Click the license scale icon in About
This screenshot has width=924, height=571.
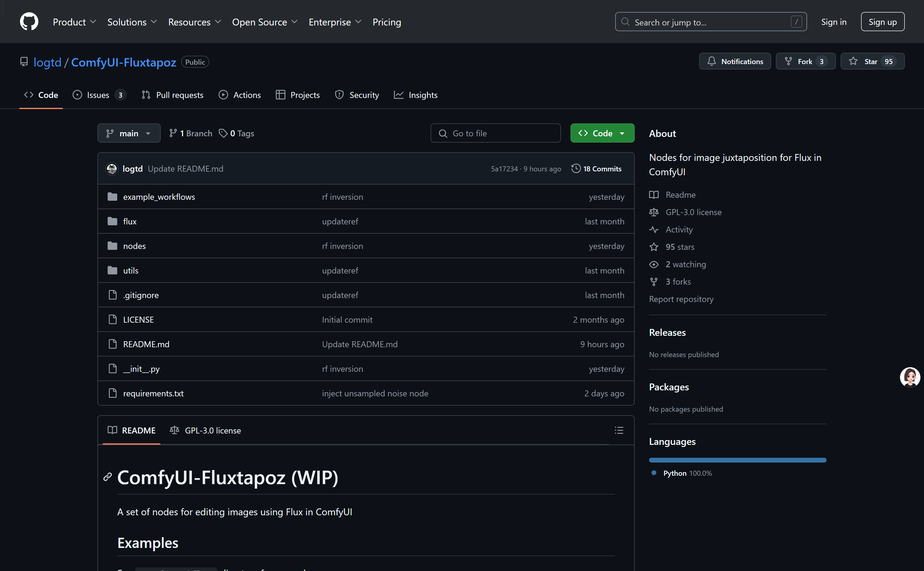click(x=654, y=212)
